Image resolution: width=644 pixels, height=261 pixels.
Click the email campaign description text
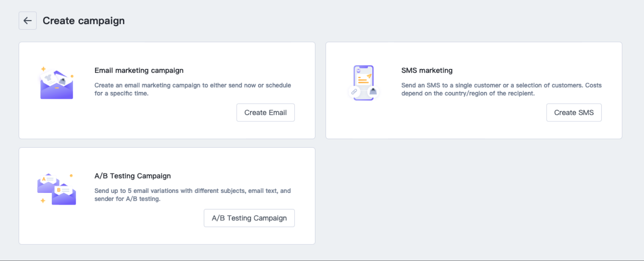tap(192, 89)
